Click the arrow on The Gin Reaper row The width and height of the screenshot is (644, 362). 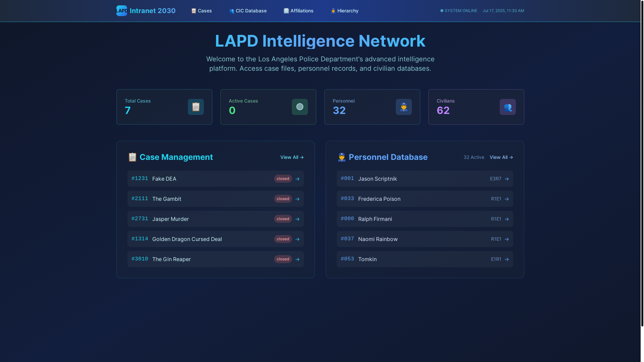tap(298, 259)
